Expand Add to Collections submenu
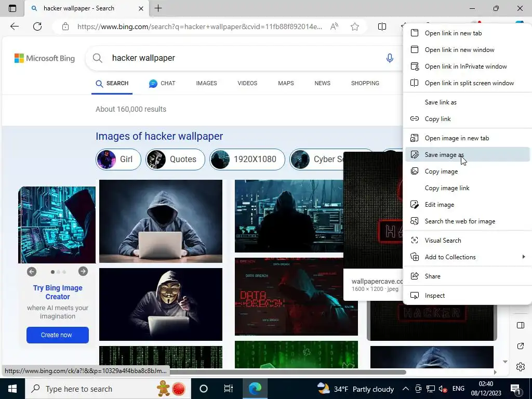 467,257
